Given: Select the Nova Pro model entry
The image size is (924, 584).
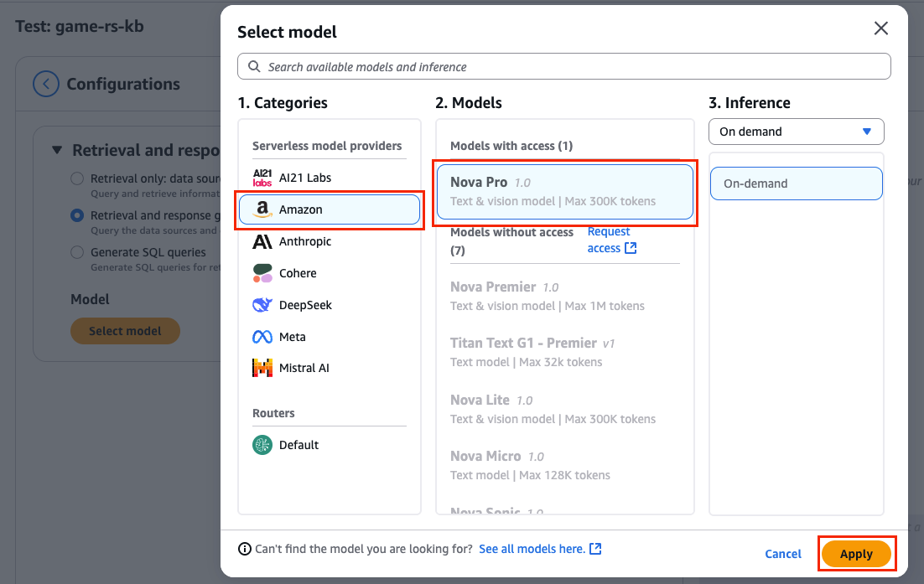Looking at the screenshot, I should click(564, 190).
